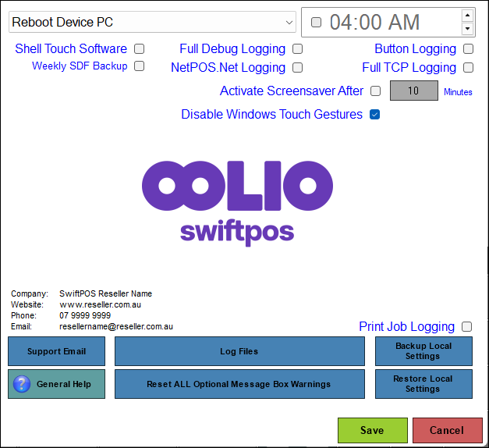489x448 pixels.
Task: Click the Support Email button
Action: point(56,351)
